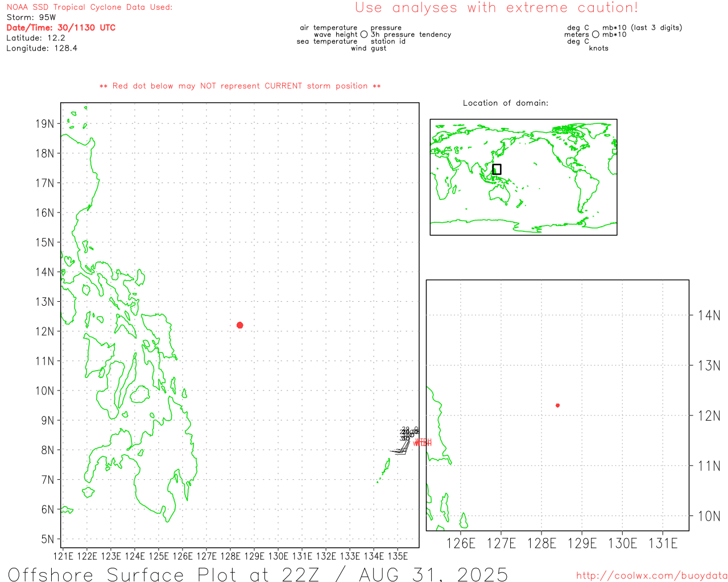Click the black domain box on world map
This screenshot has height=582, width=728.
(x=497, y=169)
